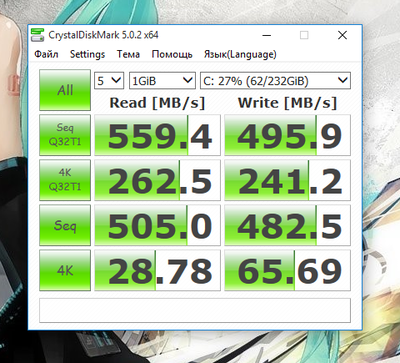The width and height of the screenshot is (400, 363).
Task: Run all benchmarks with the All button
Action: pos(65,90)
